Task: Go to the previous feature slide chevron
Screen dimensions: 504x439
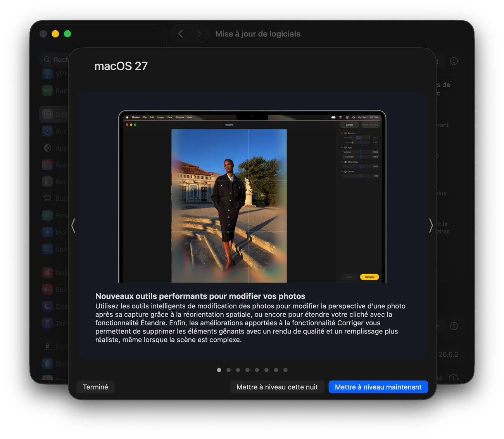Action: pos(73,225)
